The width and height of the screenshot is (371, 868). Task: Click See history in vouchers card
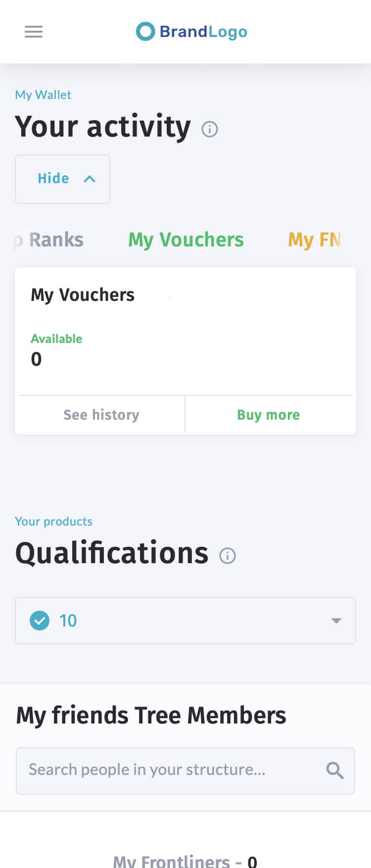point(101,415)
